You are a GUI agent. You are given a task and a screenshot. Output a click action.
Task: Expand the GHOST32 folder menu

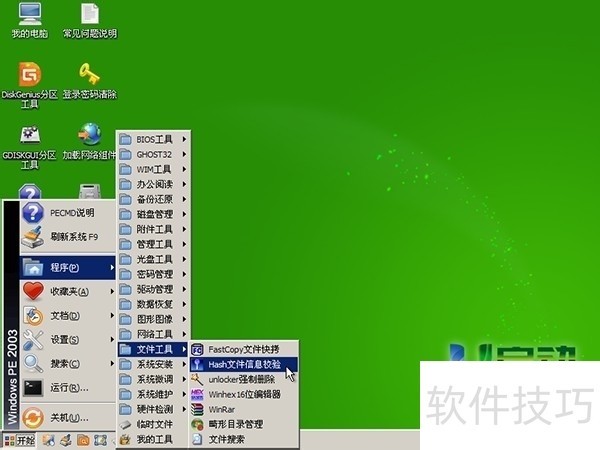[x=153, y=155]
